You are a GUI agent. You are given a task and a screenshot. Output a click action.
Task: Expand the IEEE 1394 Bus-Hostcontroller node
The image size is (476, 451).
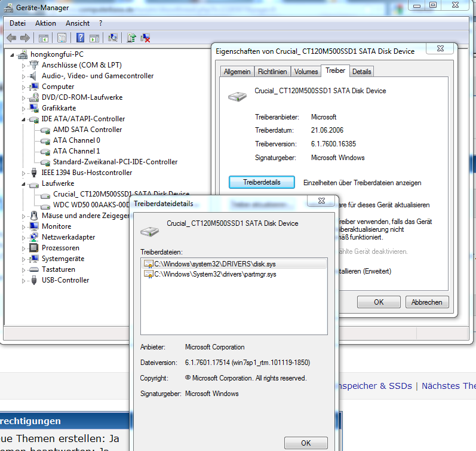pyautogui.click(x=23, y=173)
